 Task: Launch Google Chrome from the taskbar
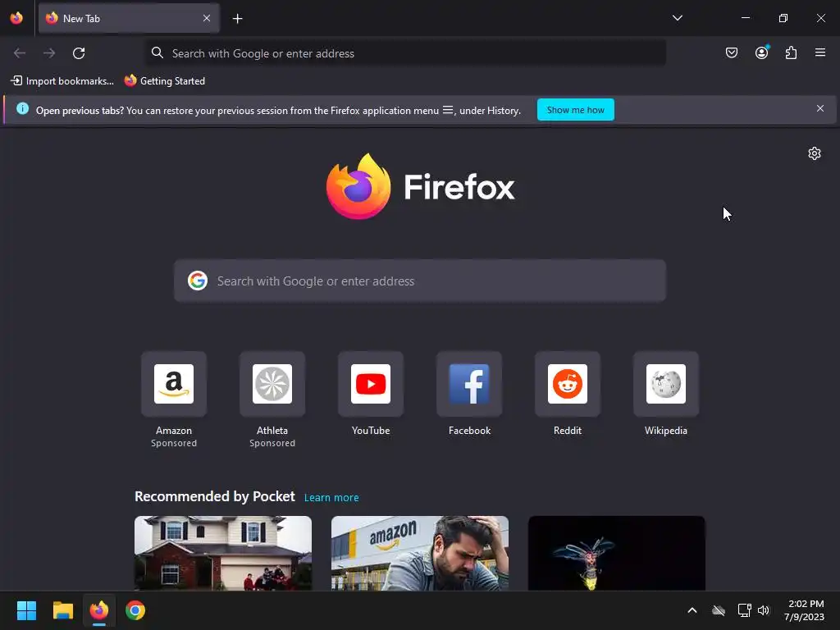point(135,610)
